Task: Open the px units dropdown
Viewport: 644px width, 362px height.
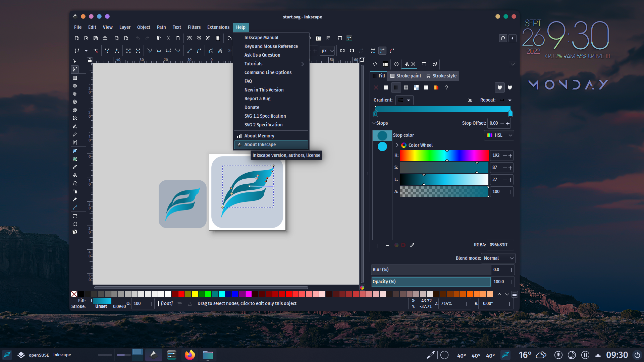Action: coord(327,51)
